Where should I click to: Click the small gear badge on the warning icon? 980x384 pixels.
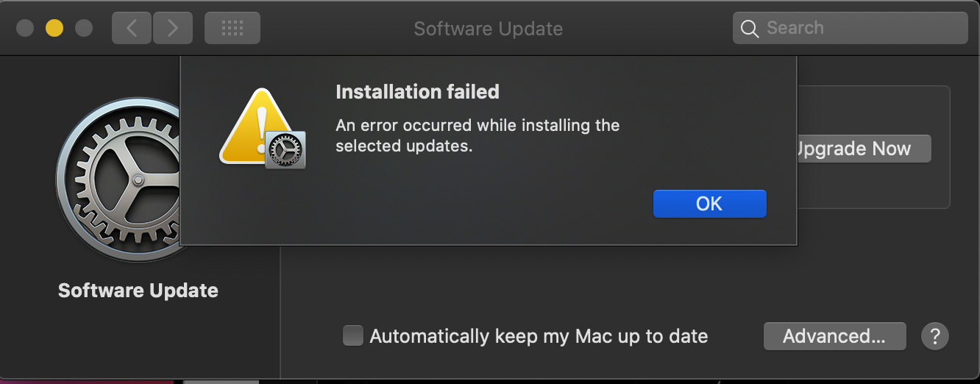click(285, 151)
